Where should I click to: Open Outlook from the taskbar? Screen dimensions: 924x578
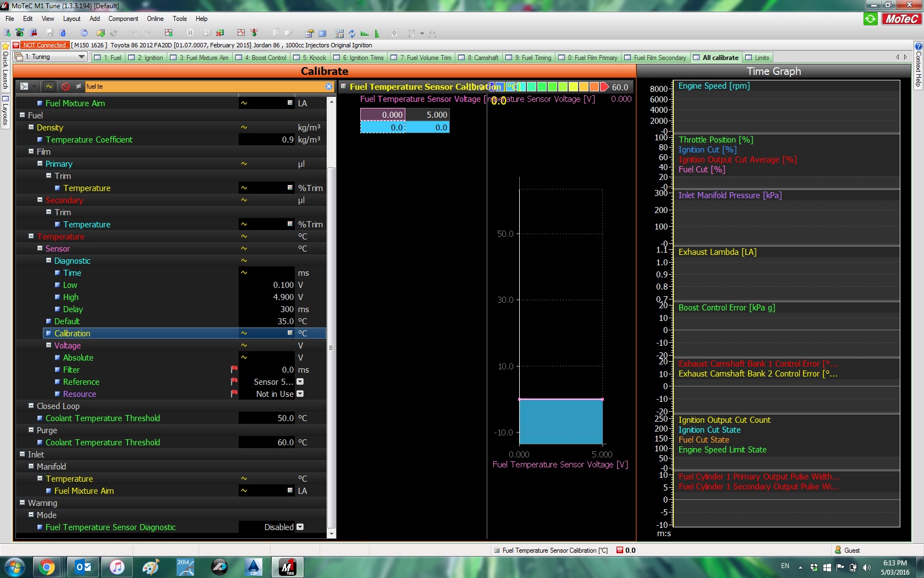tap(82, 567)
